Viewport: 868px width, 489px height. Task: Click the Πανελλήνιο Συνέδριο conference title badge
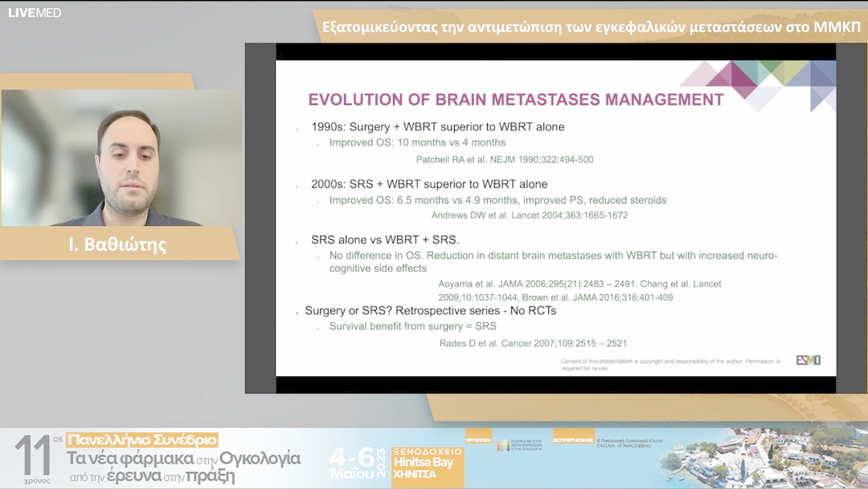[142, 440]
